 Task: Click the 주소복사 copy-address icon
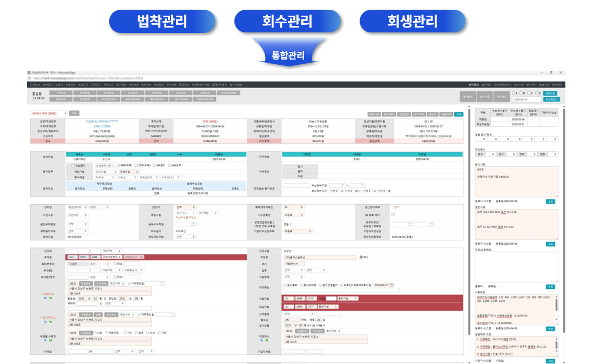[102, 284]
